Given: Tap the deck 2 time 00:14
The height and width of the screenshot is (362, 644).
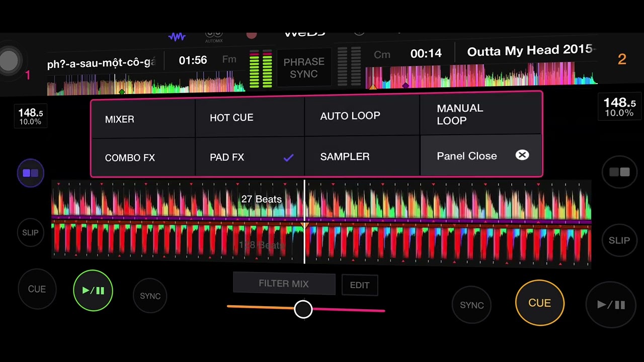Looking at the screenshot, I should point(426,53).
